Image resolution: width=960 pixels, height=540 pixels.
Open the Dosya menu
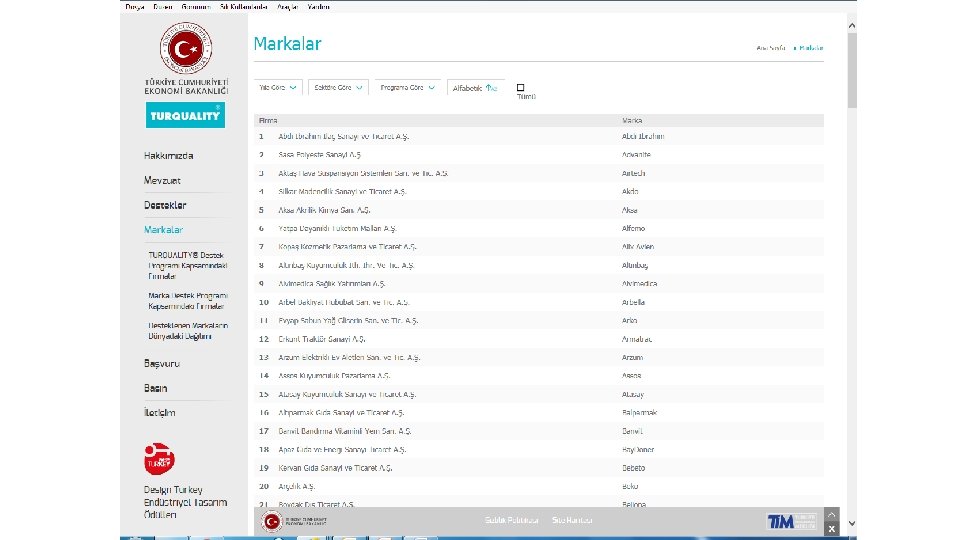[x=135, y=7]
